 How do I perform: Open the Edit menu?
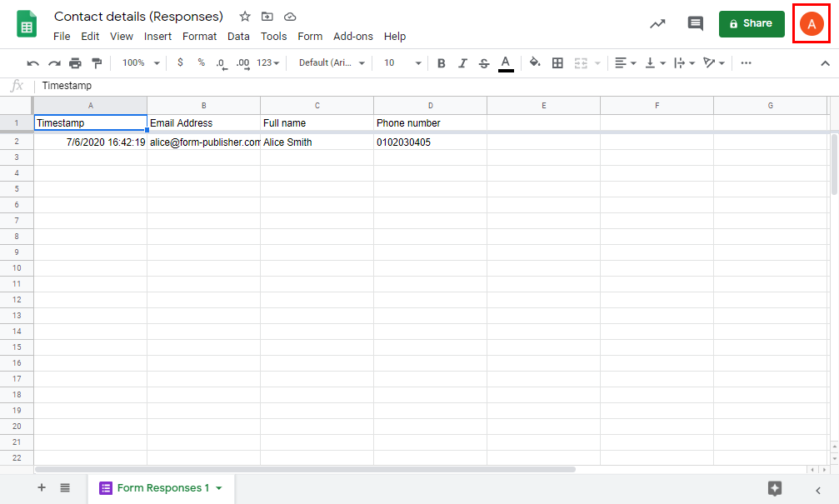pyautogui.click(x=90, y=37)
